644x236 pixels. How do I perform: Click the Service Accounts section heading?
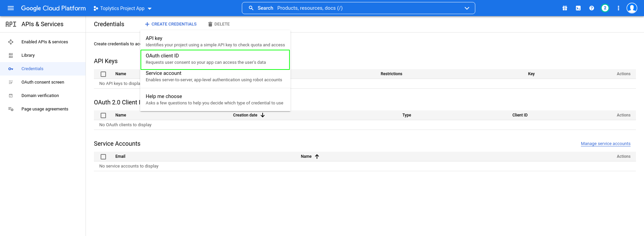[117, 144]
